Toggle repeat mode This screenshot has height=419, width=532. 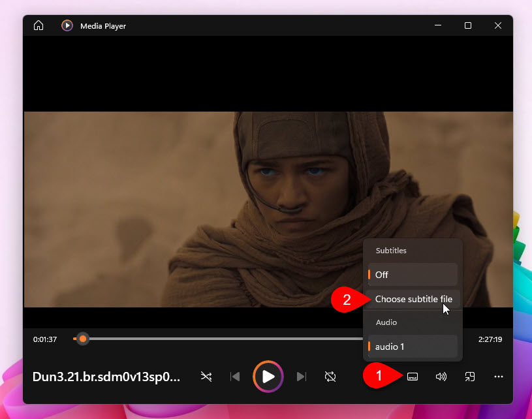pos(330,377)
